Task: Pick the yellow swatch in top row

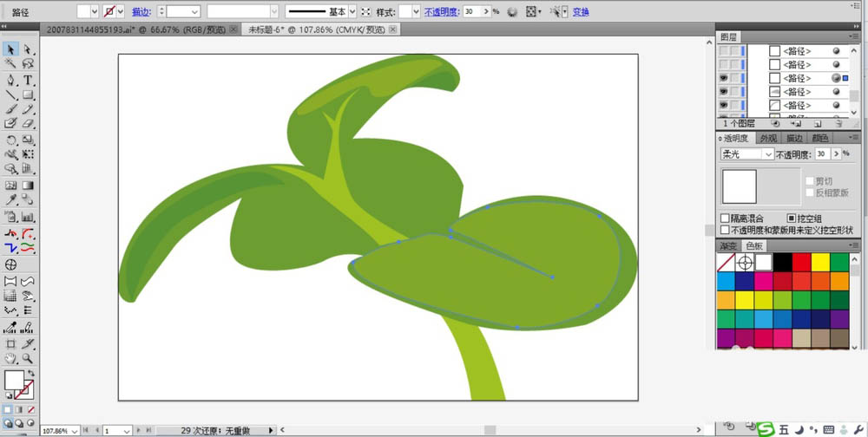Action: point(820,262)
